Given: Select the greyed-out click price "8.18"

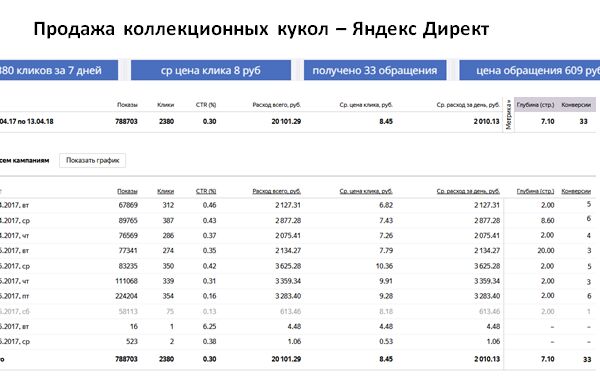Looking at the screenshot, I should 386,311.
